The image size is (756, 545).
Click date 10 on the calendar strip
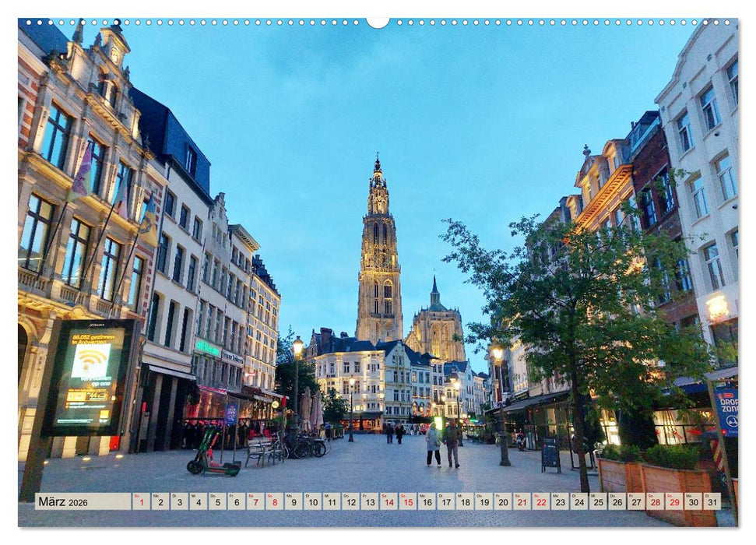[314, 501]
